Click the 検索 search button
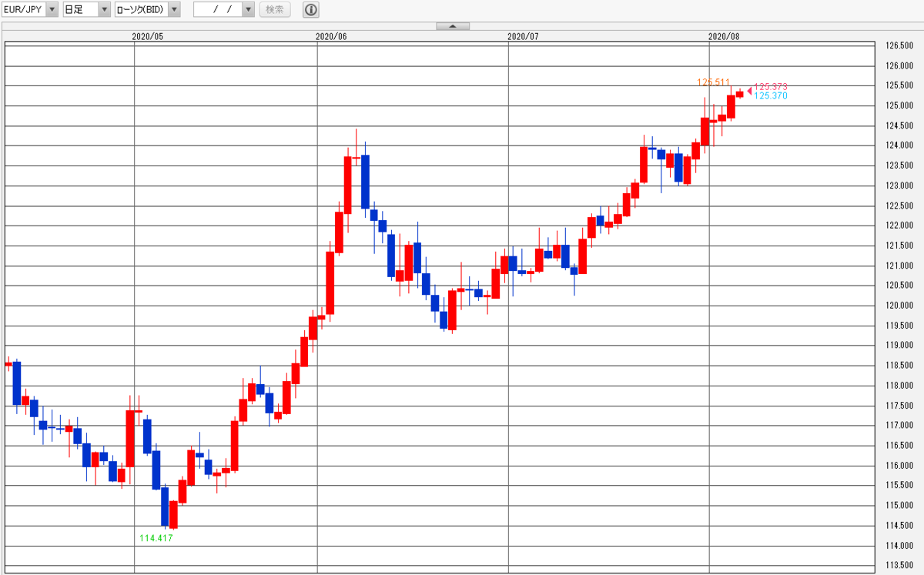Viewport: 924px width, 575px height. click(x=275, y=9)
